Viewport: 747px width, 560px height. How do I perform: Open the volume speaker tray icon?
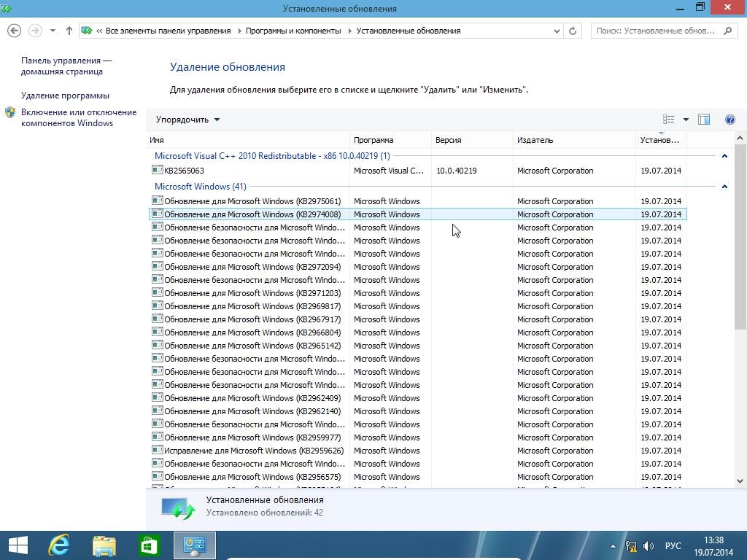[648, 546]
